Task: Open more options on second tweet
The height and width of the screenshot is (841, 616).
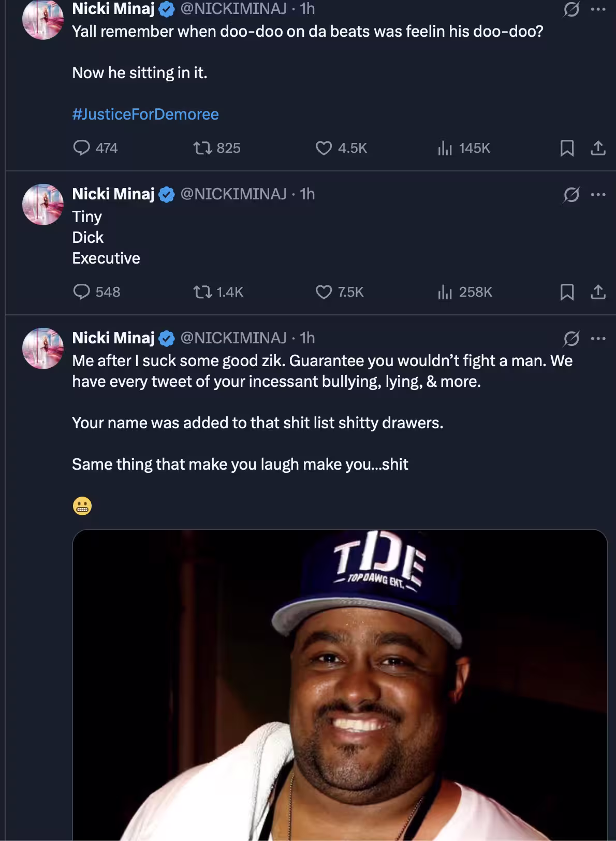Action: point(598,195)
